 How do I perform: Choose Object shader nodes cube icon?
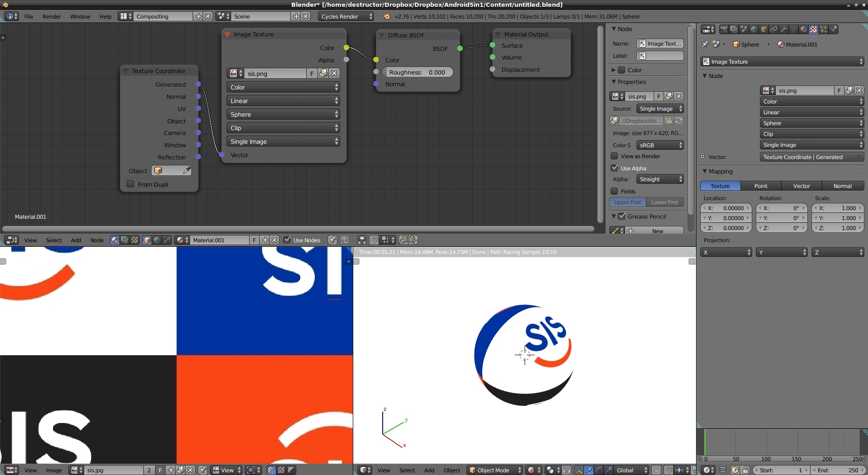point(147,240)
